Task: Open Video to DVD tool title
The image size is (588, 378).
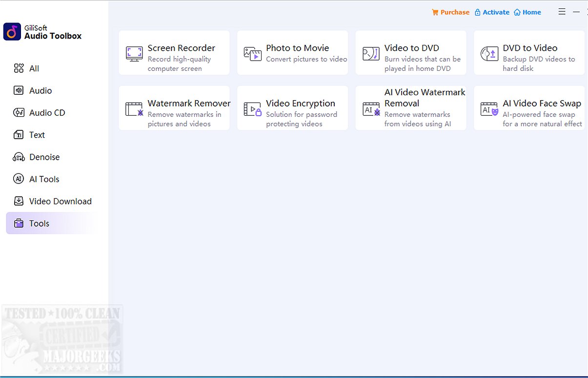Action: (412, 48)
